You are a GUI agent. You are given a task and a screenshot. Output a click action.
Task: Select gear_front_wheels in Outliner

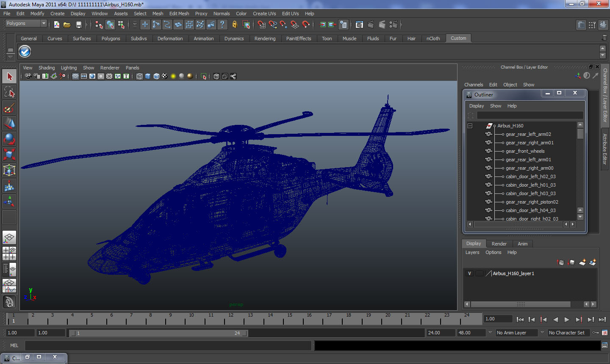tap(525, 151)
